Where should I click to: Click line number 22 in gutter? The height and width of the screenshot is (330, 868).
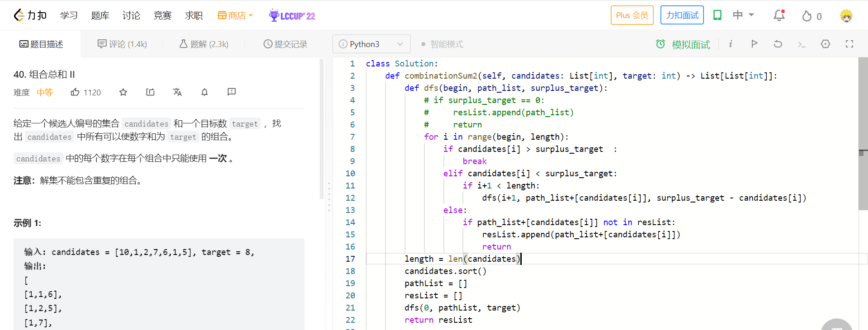coord(350,320)
